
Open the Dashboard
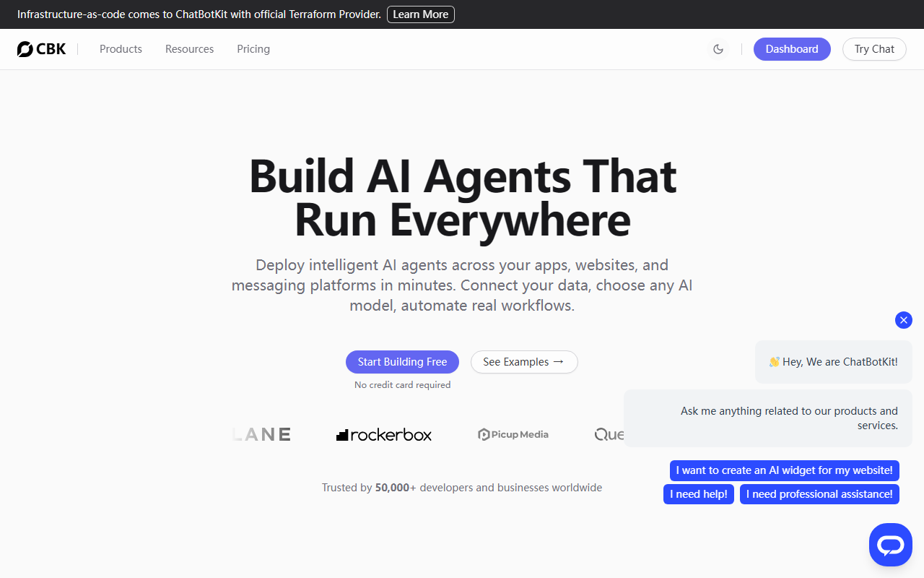point(792,49)
